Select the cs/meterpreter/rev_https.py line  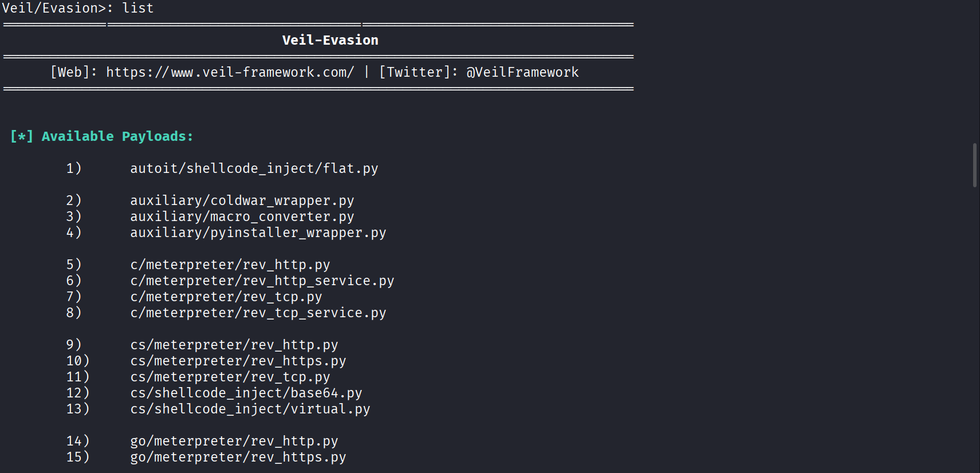[x=238, y=361]
